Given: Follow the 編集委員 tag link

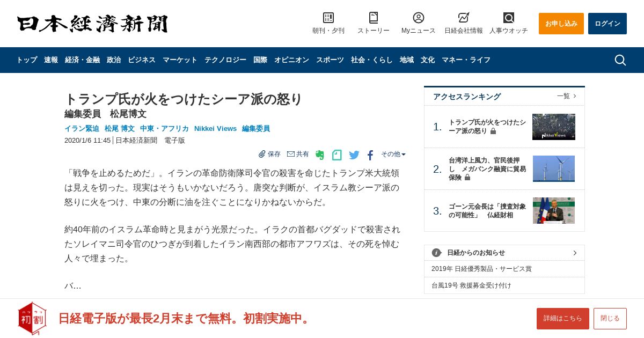Looking at the screenshot, I should point(256,129).
